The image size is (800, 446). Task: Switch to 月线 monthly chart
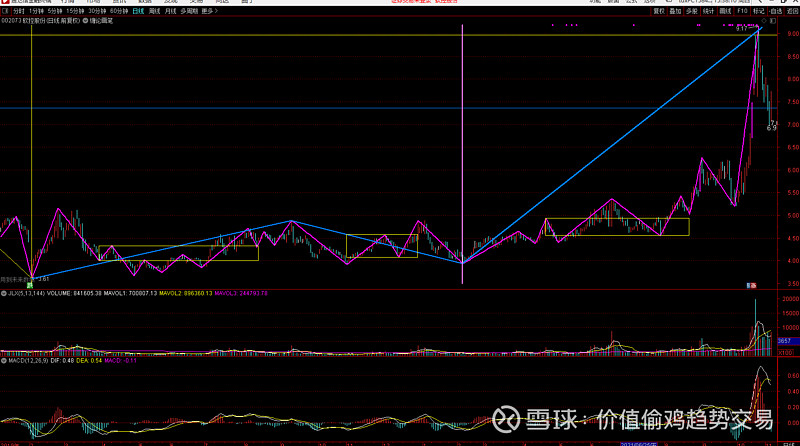pyautogui.click(x=170, y=11)
